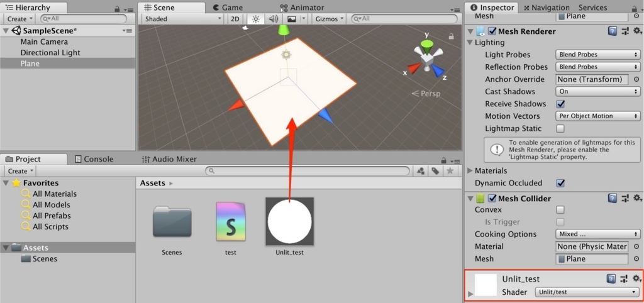Viewport: 644px width, 303px height.
Task: Open the Gizmos dropdown
Action: pos(328,19)
